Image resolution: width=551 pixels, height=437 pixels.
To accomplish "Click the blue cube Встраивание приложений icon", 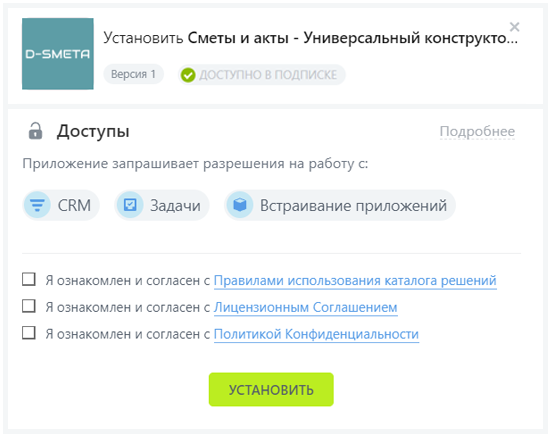I will [x=240, y=205].
